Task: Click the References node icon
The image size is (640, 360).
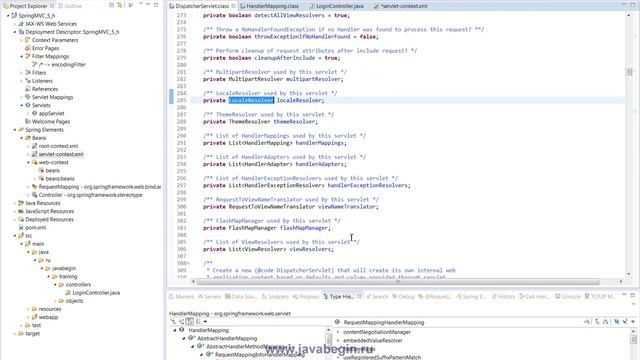Action: click(x=27, y=89)
